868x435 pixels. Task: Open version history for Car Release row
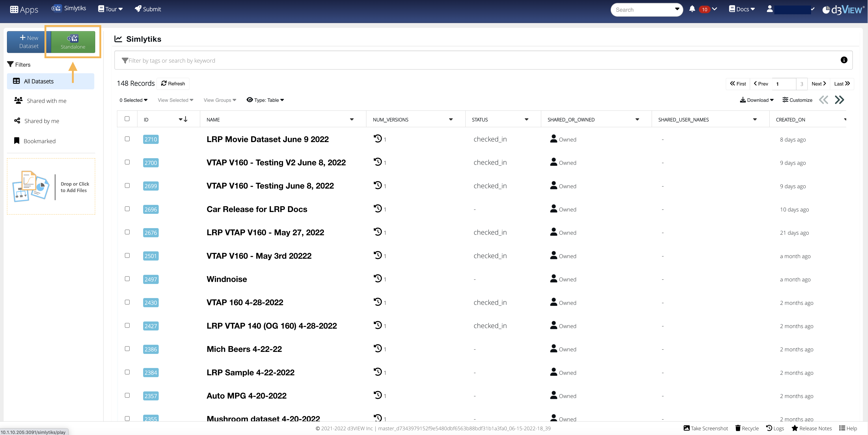377,209
